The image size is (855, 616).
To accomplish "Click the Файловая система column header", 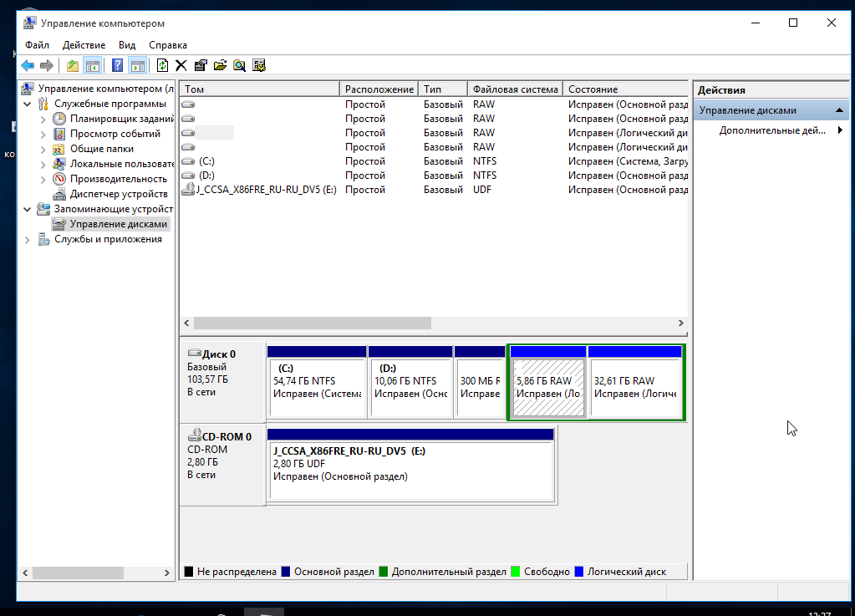I will pyautogui.click(x=515, y=89).
